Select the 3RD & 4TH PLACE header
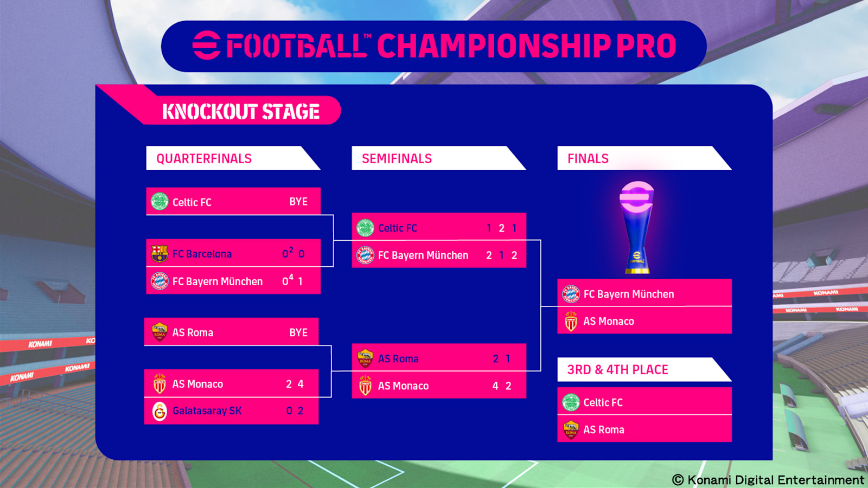 tap(644, 370)
